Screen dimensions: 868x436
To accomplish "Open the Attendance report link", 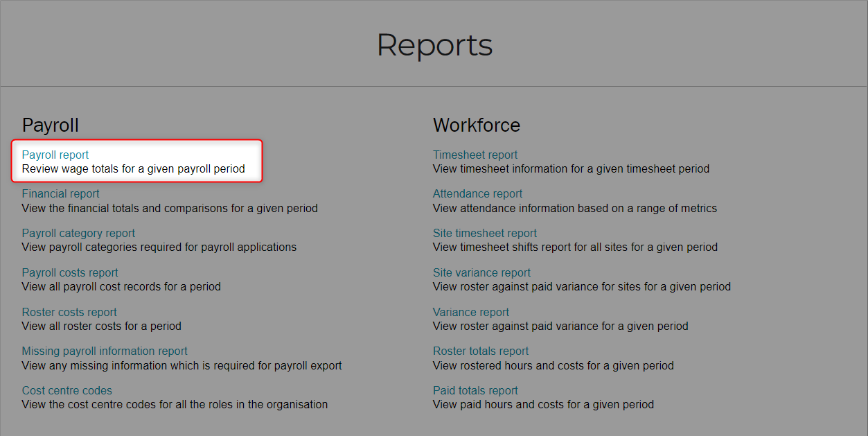I will (x=478, y=194).
